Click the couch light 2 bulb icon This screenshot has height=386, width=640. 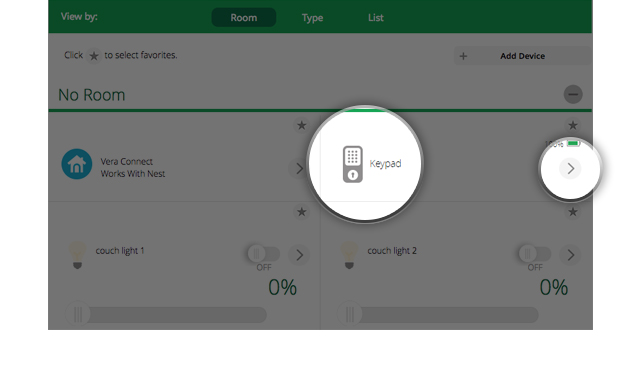349,255
